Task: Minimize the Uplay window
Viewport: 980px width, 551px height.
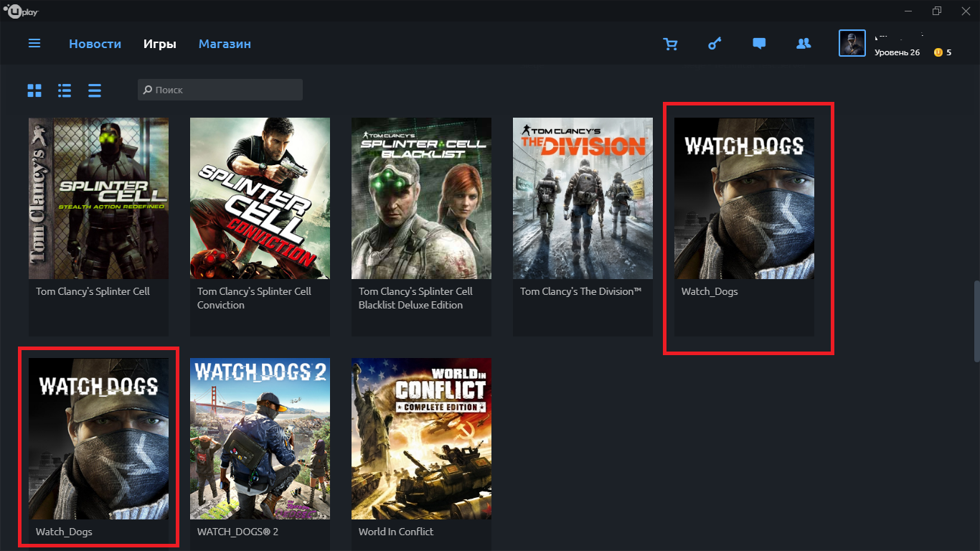Action: 907,11
